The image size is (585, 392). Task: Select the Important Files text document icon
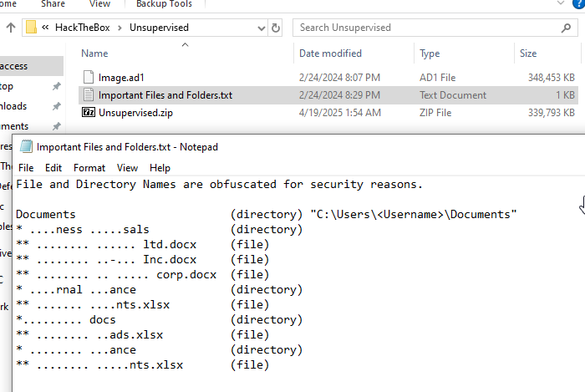tap(88, 95)
